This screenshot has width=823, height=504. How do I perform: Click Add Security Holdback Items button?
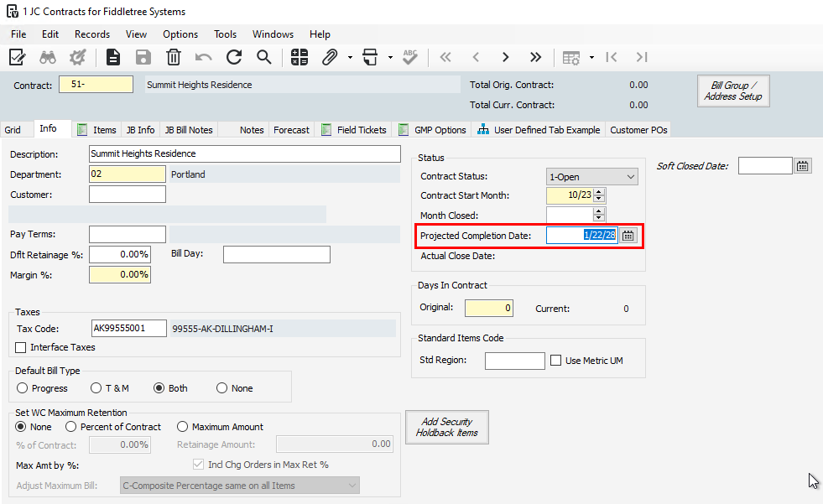[447, 428]
